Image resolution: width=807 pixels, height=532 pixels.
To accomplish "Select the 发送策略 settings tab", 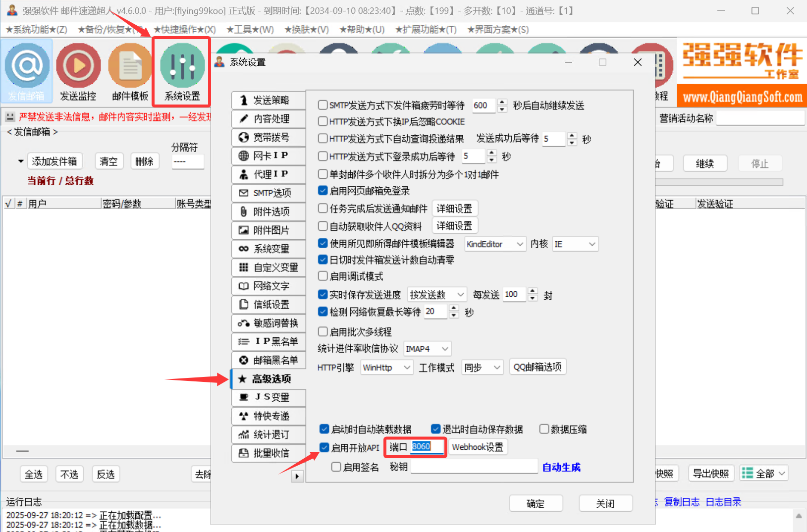I will [269, 100].
